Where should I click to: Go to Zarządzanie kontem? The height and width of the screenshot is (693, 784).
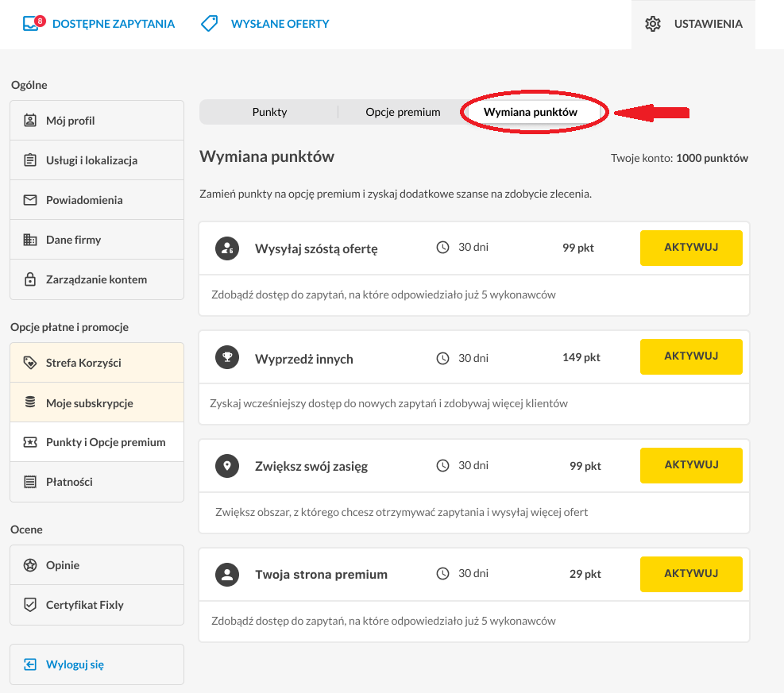pos(97,279)
